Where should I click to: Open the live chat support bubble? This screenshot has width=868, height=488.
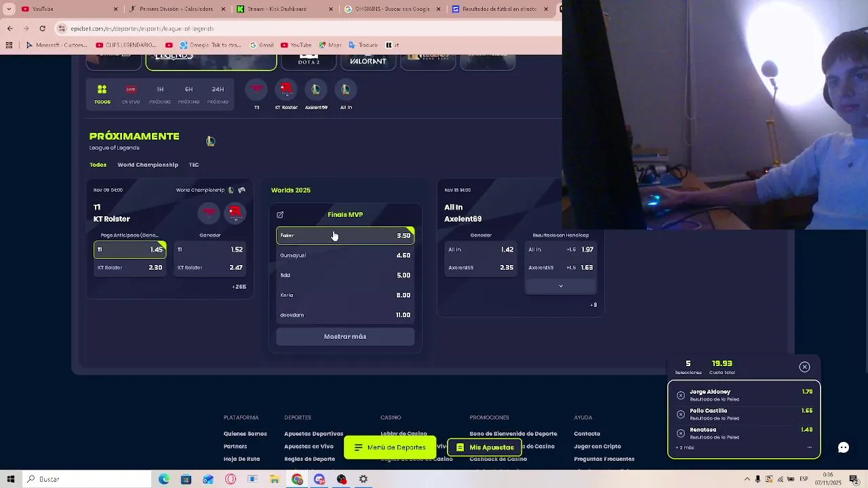(x=844, y=447)
